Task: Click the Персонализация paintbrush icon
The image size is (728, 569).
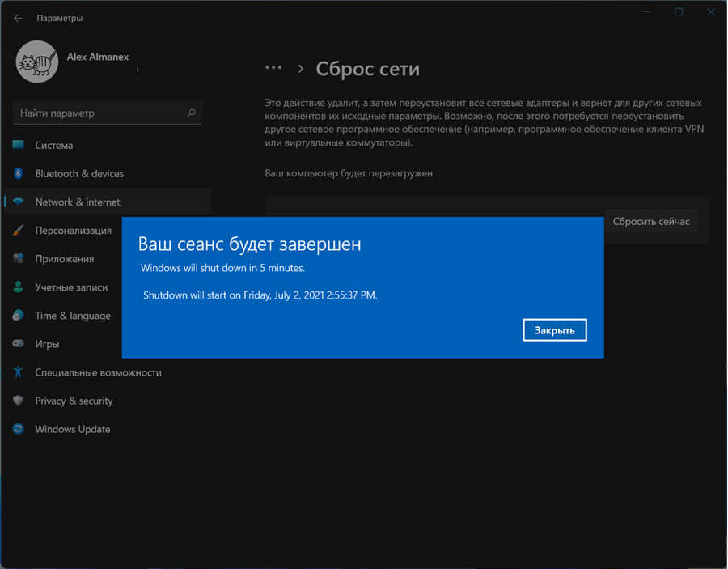Action: coord(18,230)
